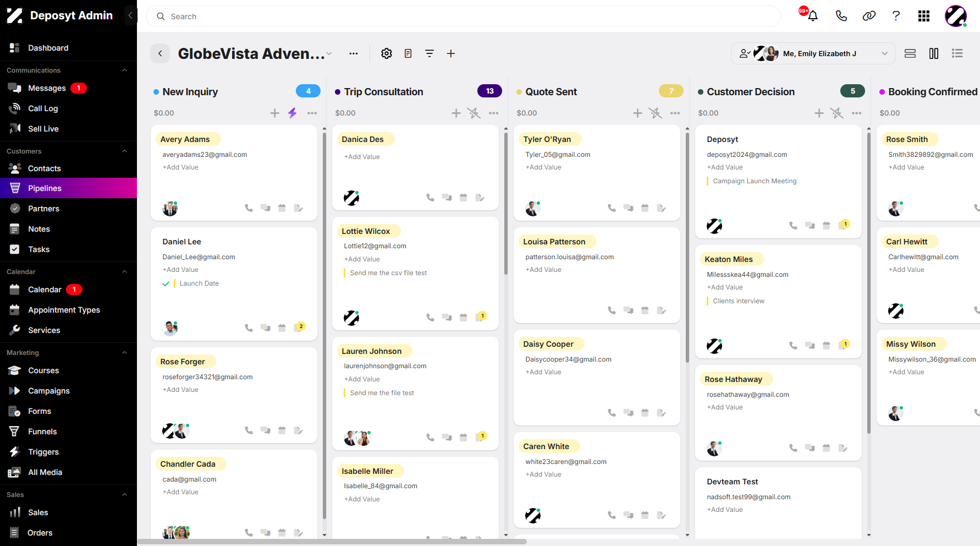
Task: Click the pipeline filter icon
Action: pos(430,53)
